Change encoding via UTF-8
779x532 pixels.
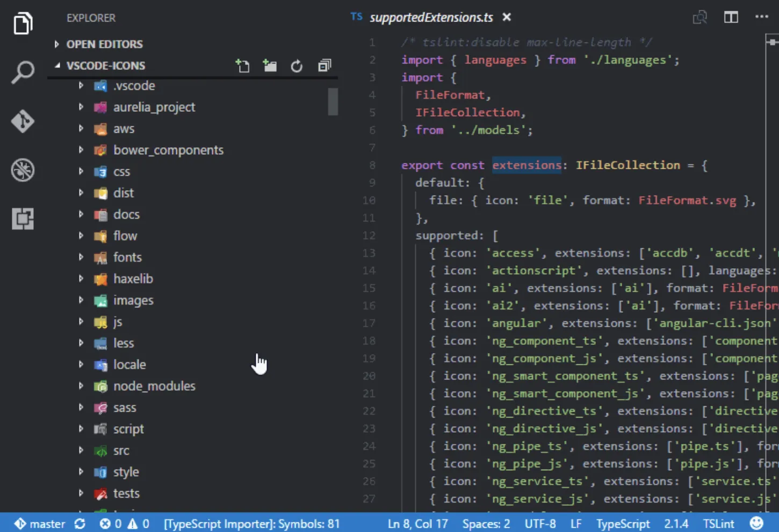click(x=540, y=523)
